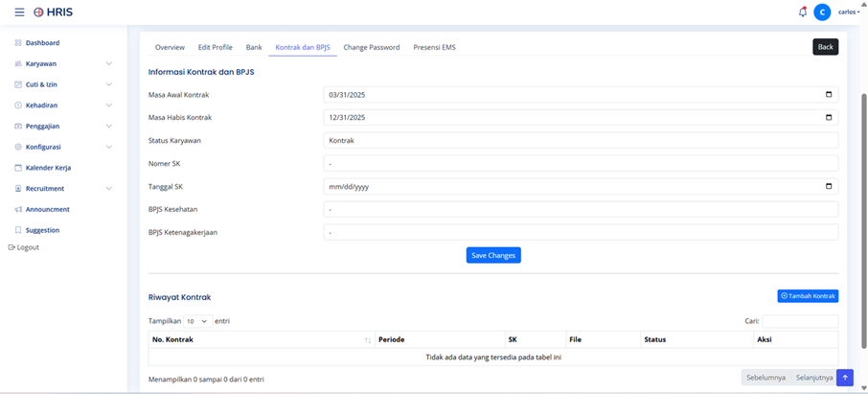The width and height of the screenshot is (868, 394).
Task: Click the Karyawan people icon
Action: click(17, 63)
